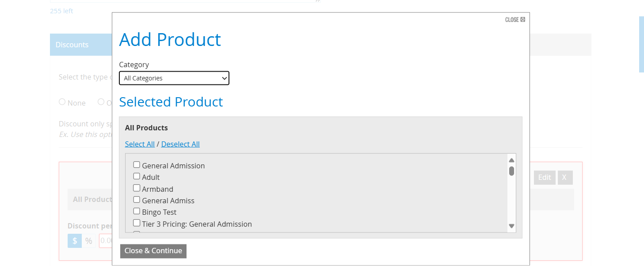
Task: Remove discount with the X button
Action: coord(564,177)
